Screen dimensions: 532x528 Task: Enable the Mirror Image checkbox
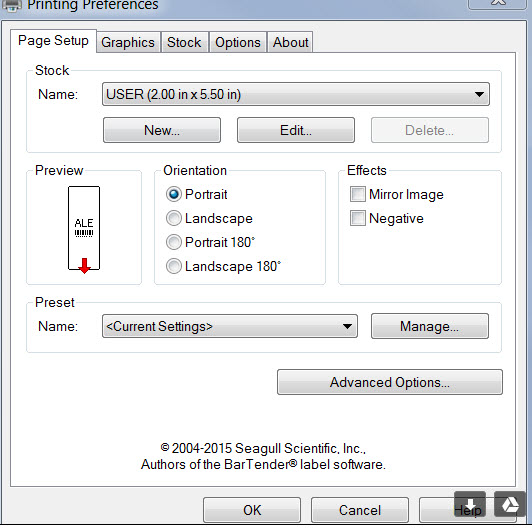click(x=358, y=194)
